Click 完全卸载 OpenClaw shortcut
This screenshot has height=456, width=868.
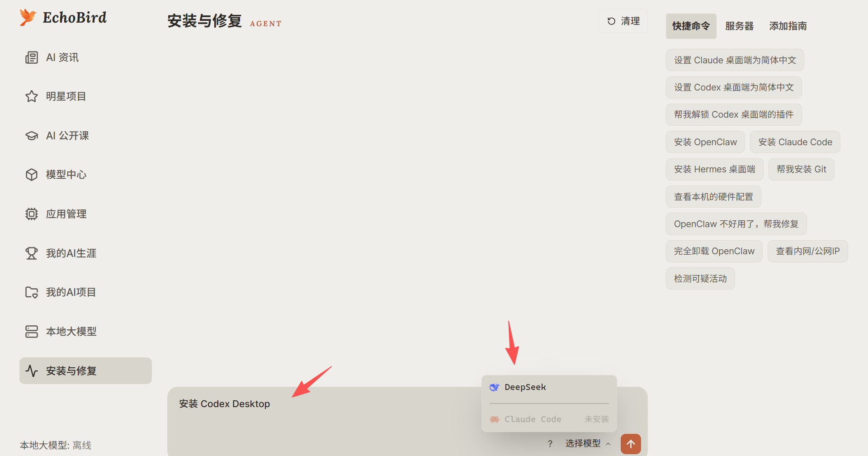click(x=714, y=251)
